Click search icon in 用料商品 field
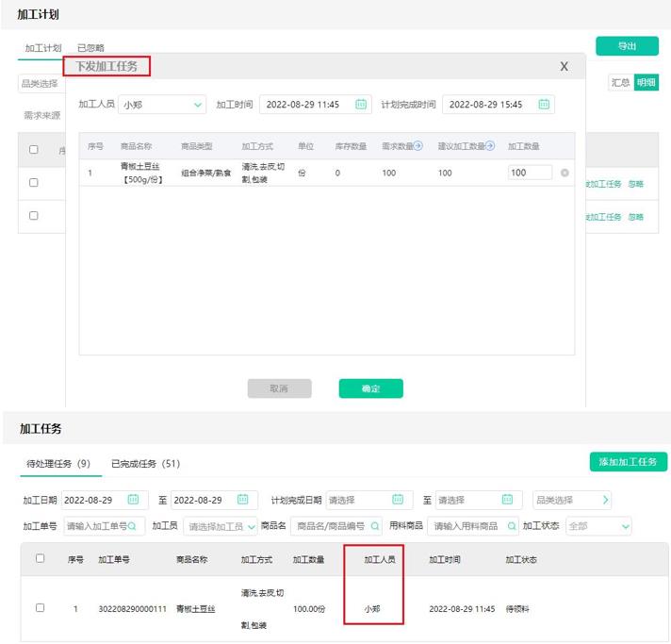 tap(513, 526)
